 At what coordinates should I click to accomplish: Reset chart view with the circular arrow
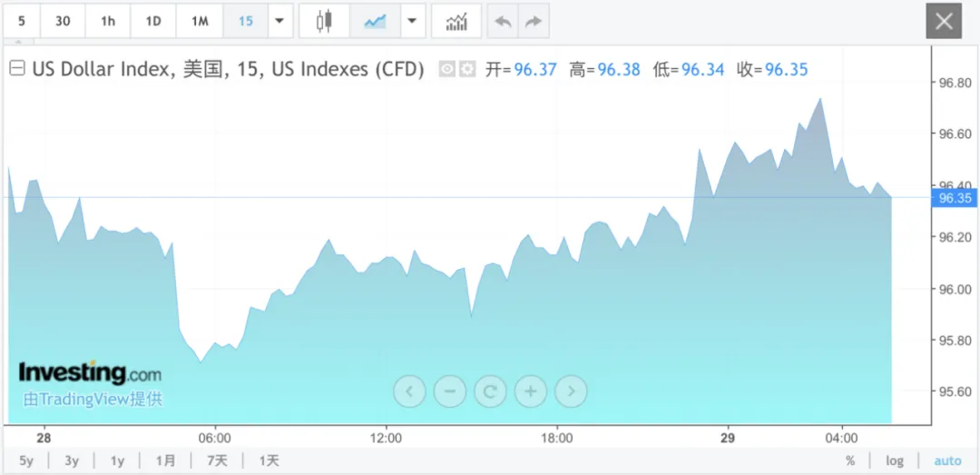490,391
